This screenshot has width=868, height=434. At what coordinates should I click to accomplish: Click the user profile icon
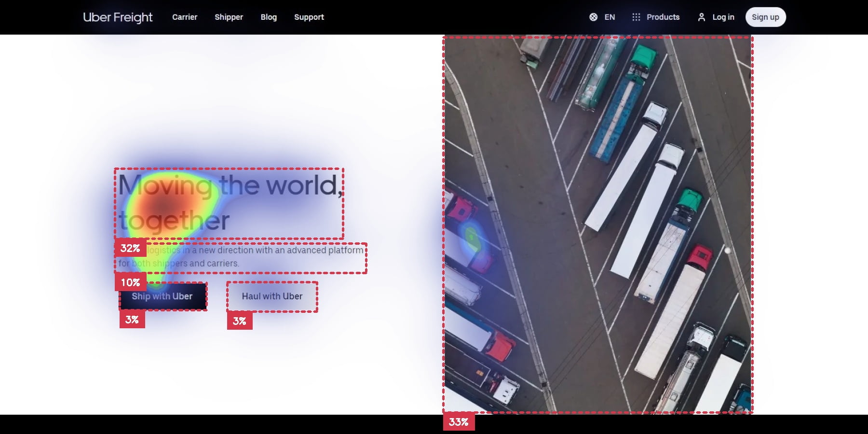[702, 17]
